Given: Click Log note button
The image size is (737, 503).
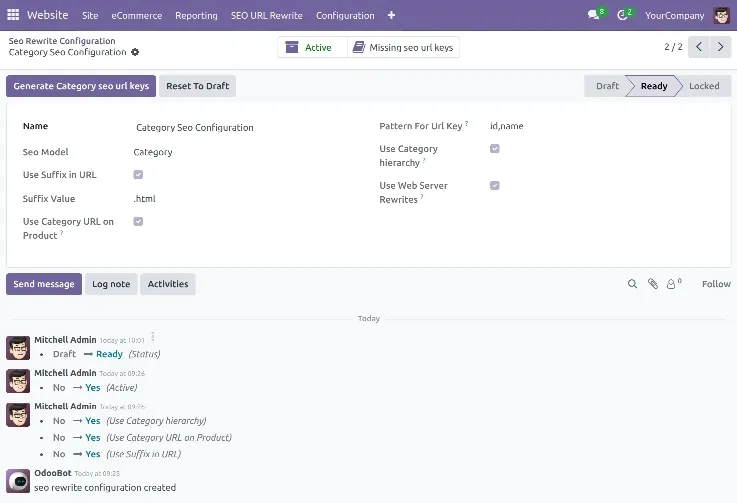Looking at the screenshot, I should click(x=111, y=284).
